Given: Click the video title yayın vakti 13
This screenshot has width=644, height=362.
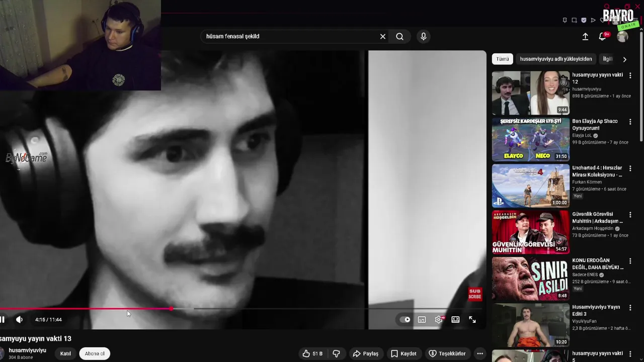Looking at the screenshot, I should (36, 339).
